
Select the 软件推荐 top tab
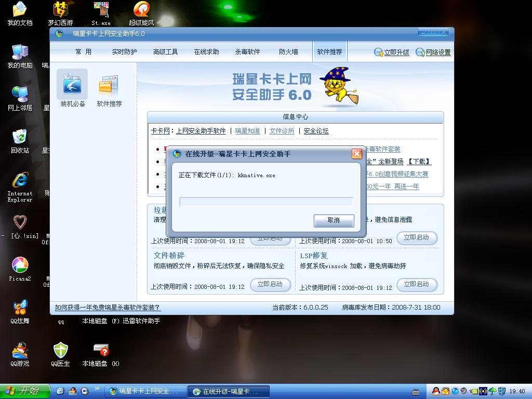coord(329,51)
